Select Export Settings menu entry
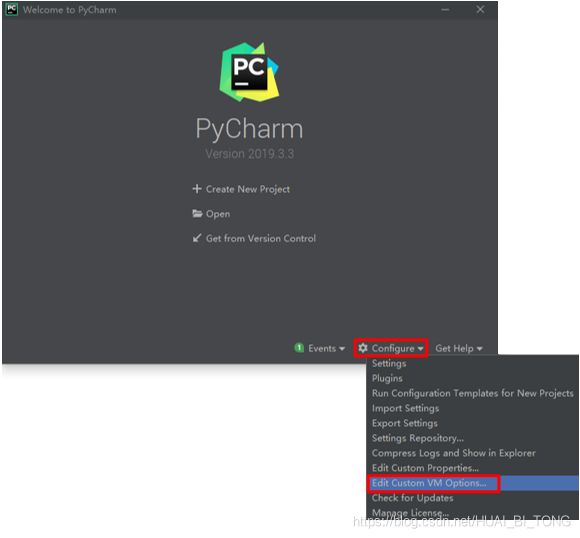 (473, 423)
